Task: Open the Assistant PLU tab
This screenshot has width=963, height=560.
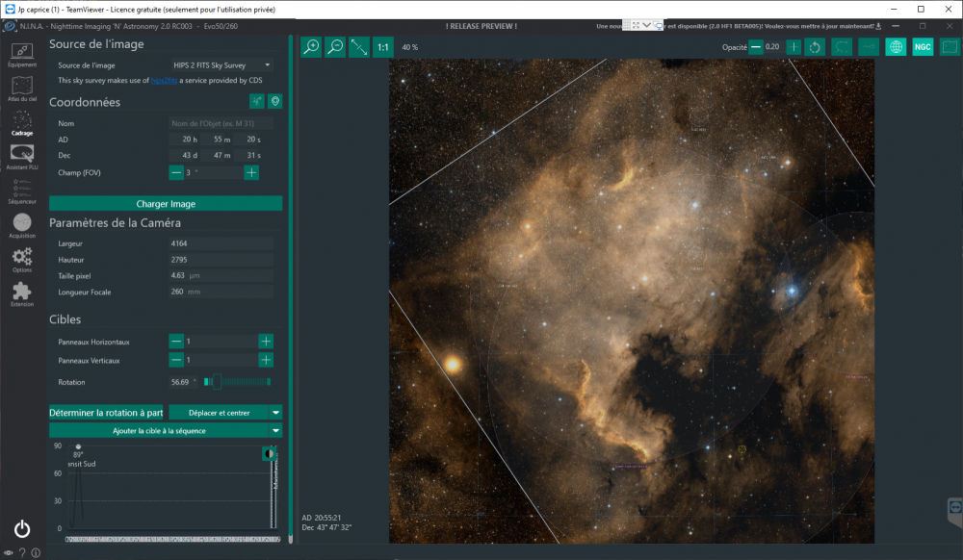Action: click(22, 157)
